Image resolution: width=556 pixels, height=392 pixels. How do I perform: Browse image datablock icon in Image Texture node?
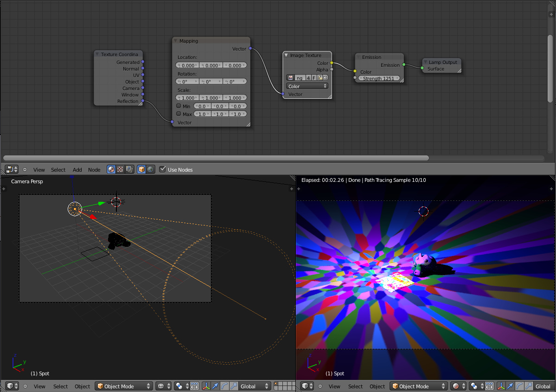coord(290,77)
